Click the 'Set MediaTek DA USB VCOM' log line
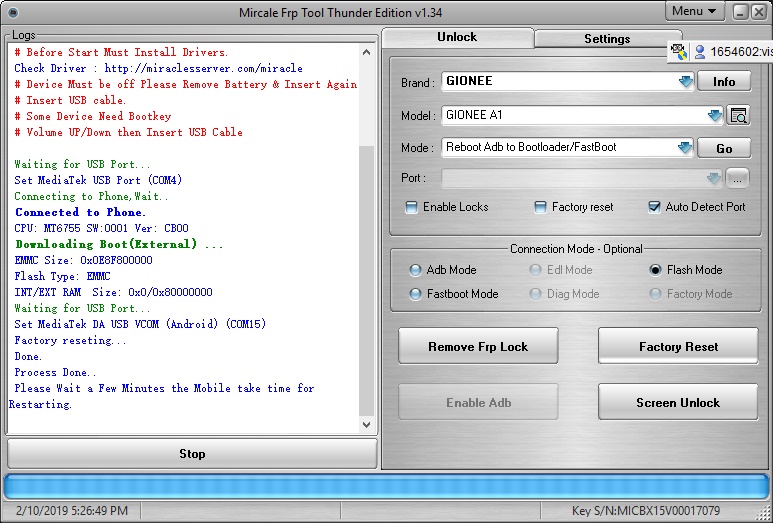 coord(140,324)
